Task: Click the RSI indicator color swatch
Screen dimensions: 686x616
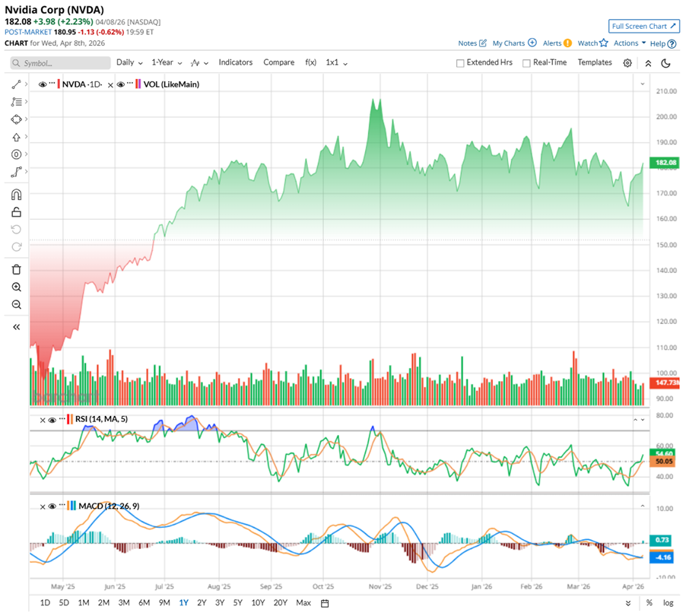Action: point(70,419)
